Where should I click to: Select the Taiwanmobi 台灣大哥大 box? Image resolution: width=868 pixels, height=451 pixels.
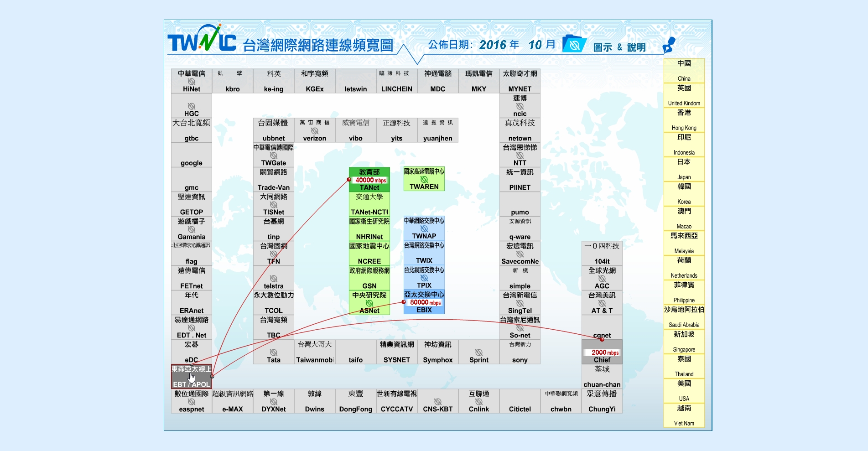pos(315,352)
